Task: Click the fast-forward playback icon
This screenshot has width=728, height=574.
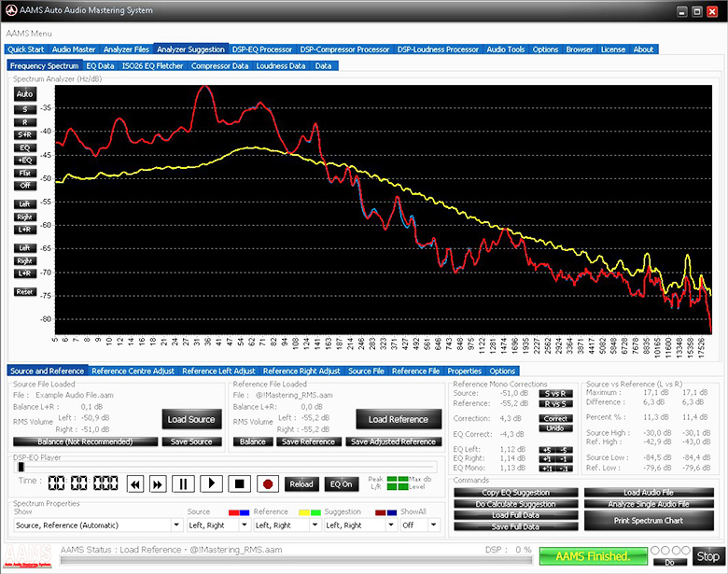Action: click(158, 484)
